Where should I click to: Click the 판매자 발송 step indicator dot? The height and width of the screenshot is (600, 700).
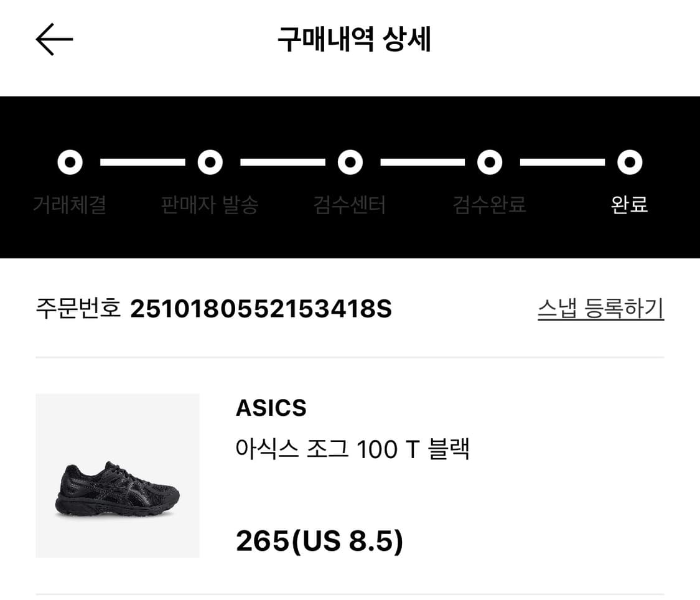210,162
